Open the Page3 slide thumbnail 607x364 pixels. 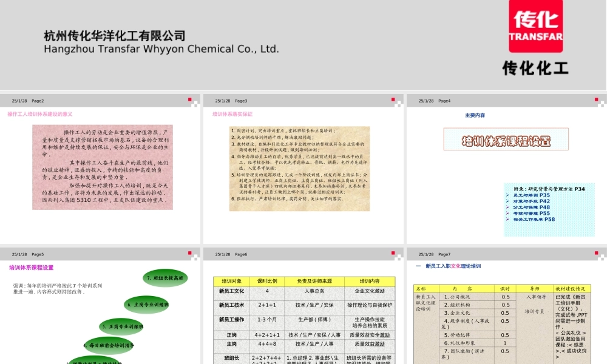point(303,169)
